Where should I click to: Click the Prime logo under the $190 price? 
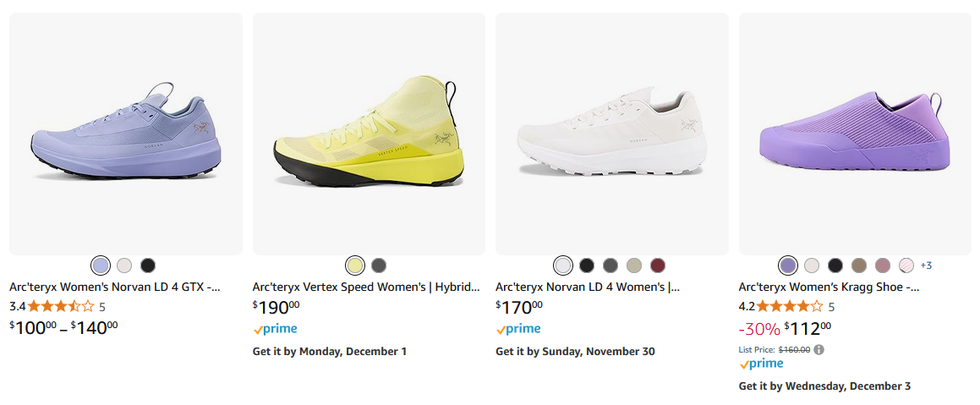coord(275,329)
